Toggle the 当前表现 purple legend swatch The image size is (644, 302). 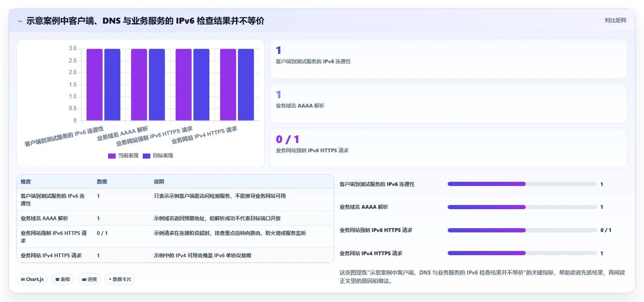click(112, 156)
